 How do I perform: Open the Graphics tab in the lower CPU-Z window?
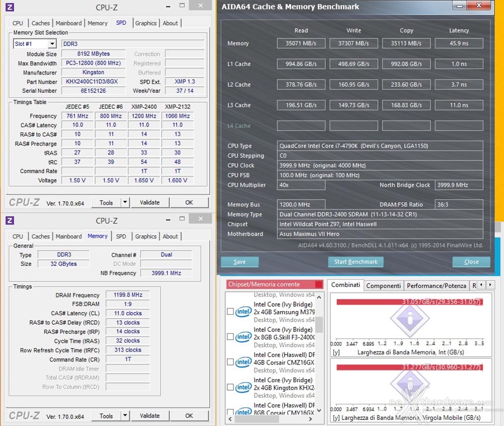(x=146, y=236)
